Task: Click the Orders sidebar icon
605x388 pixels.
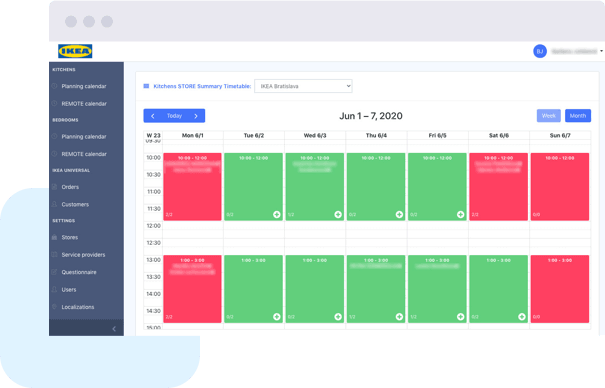Action: pos(54,187)
